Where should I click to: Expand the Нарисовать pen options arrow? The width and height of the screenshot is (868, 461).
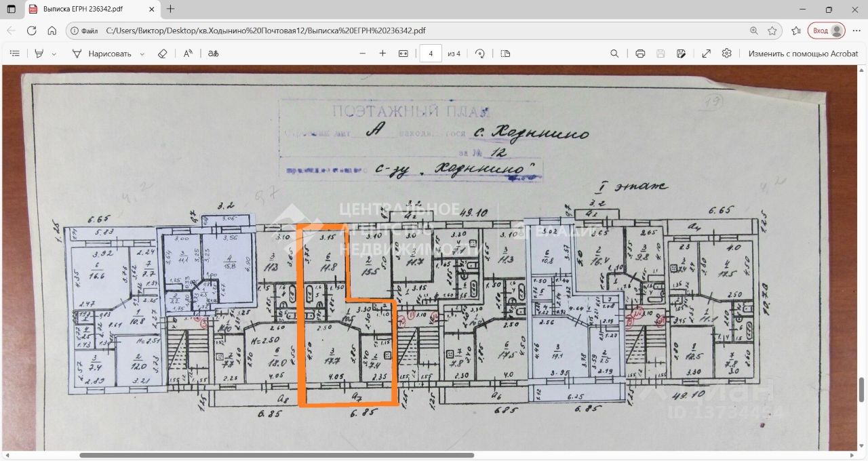tap(142, 54)
